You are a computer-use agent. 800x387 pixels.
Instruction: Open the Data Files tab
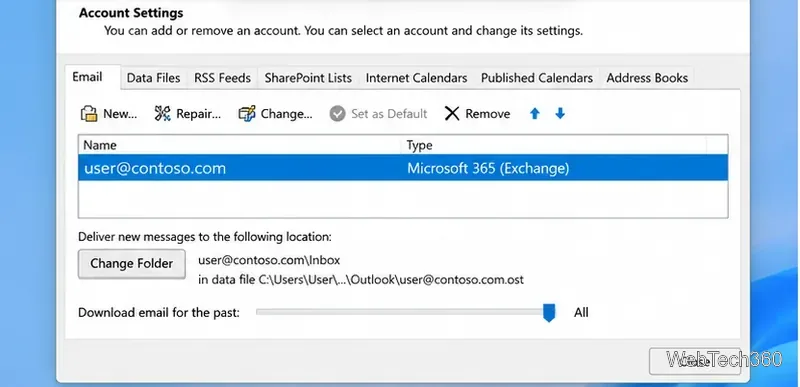[x=154, y=78]
